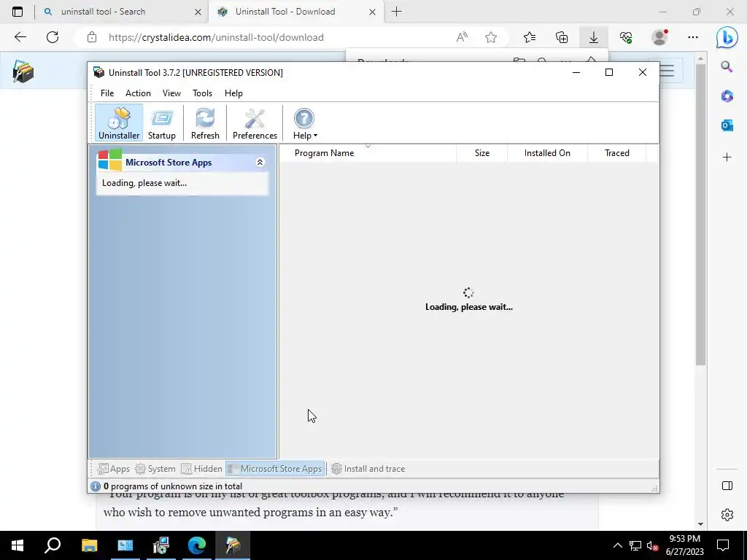This screenshot has height=560, width=747.
Task: Click the Refresh toolbar icon
Action: pos(205,123)
